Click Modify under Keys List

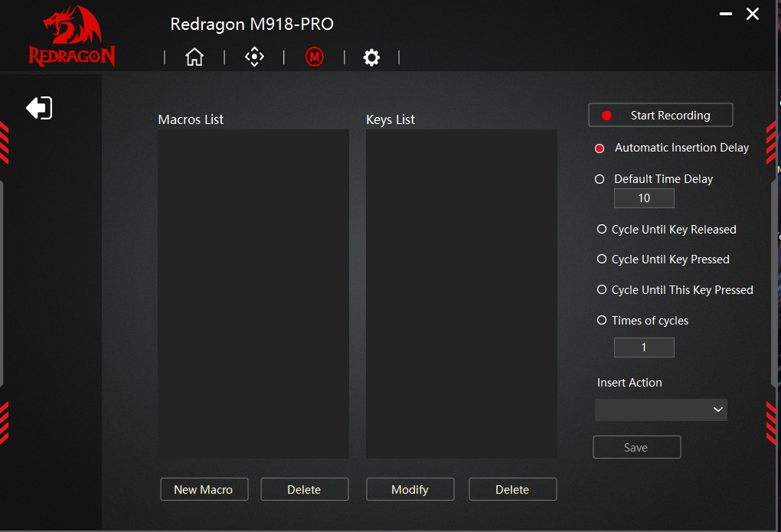tap(410, 489)
